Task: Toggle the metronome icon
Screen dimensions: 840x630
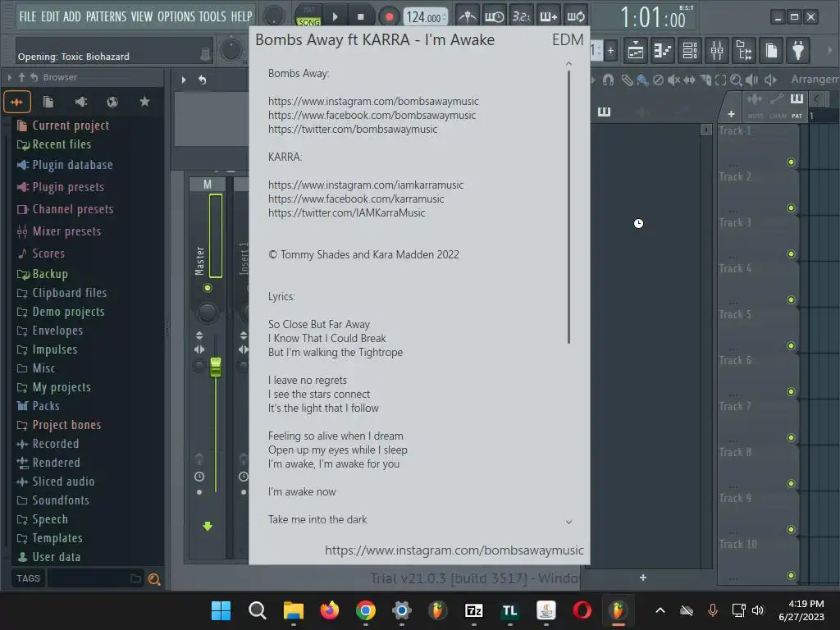Action: (x=468, y=16)
